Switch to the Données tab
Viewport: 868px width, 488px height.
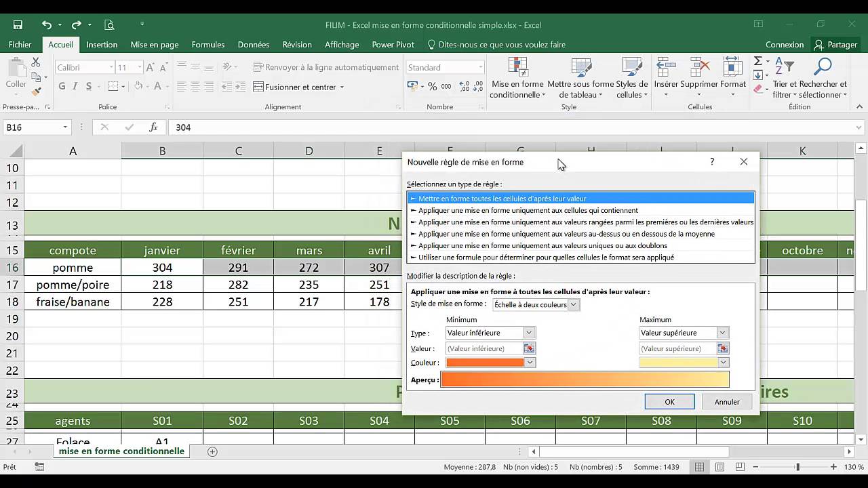(254, 45)
